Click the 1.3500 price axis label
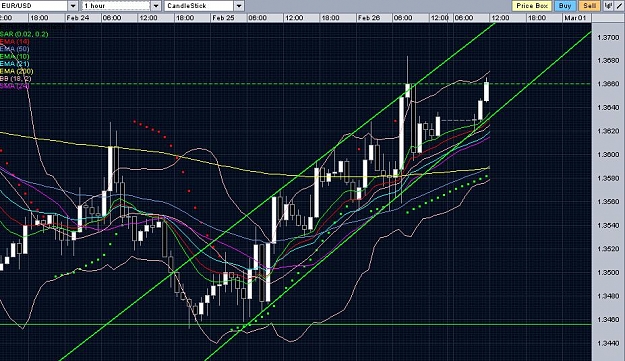 click(608, 273)
